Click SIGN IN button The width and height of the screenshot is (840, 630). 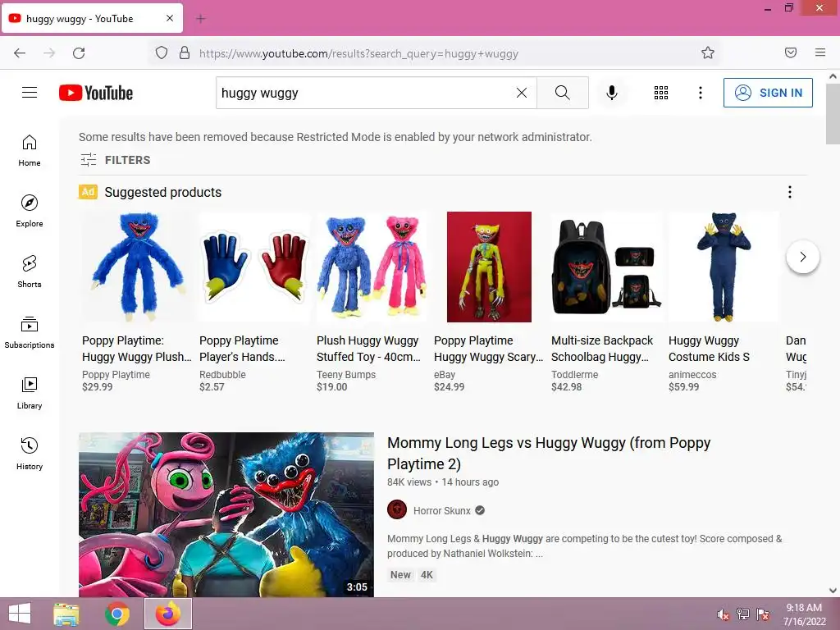pyautogui.click(x=768, y=93)
